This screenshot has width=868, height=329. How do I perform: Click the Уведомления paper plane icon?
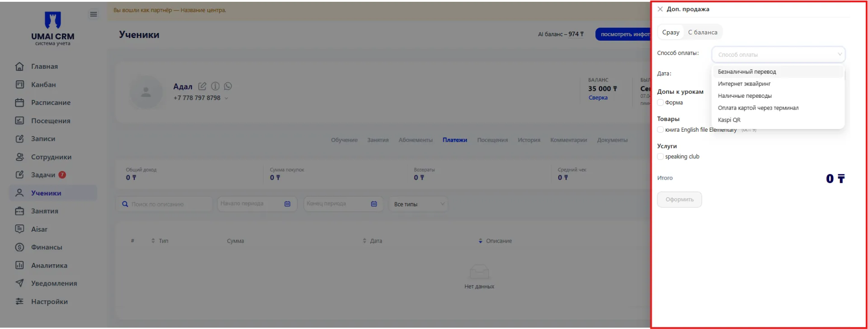(19, 283)
